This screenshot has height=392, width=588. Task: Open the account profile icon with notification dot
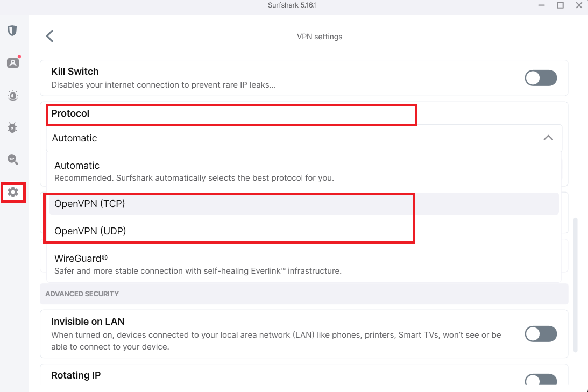tap(13, 62)
